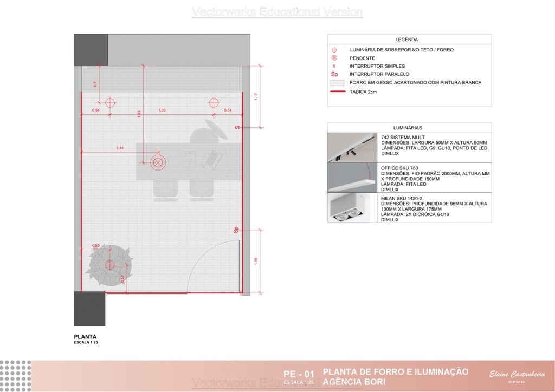Click 'ESCALA 1:25' under the PLANTA title
555x392 pixels.
(86, 343)
